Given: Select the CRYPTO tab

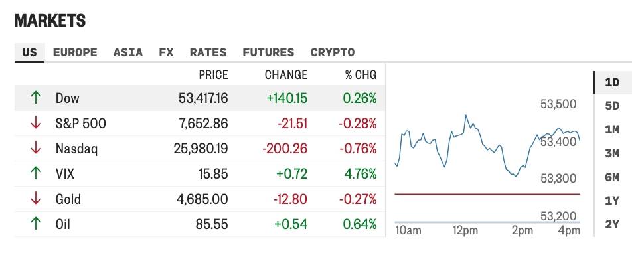Looking at the screenshot, I should [333, 52].
